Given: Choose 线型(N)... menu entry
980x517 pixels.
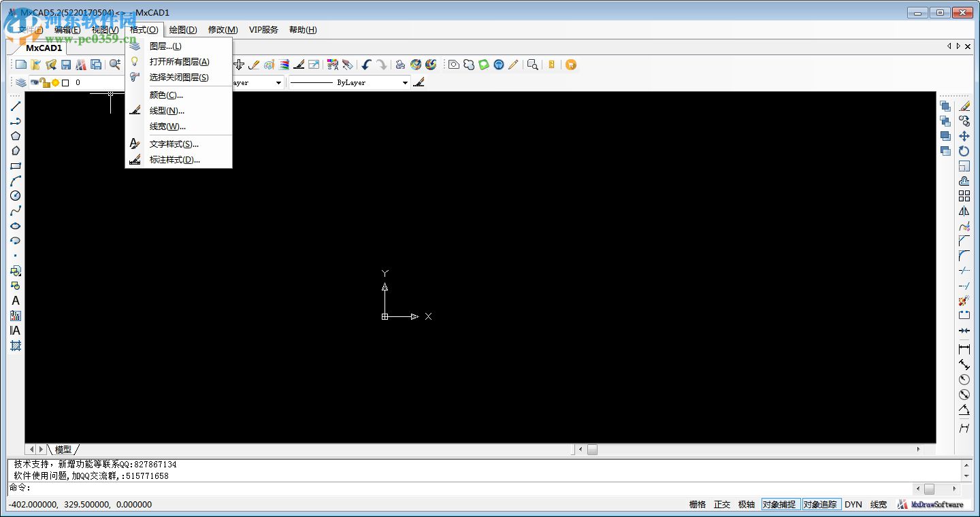Looking at the screenshot, I should (x=179, y=111).
